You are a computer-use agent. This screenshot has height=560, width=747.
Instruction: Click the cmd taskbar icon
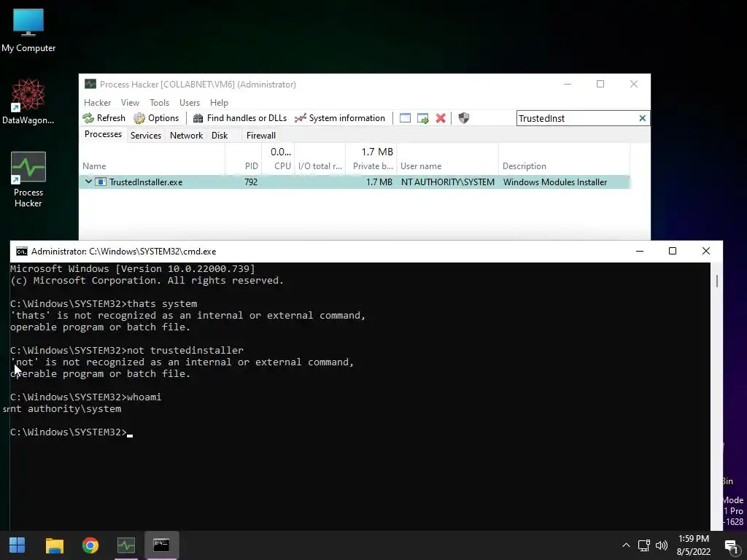click(x=161, y=545)
